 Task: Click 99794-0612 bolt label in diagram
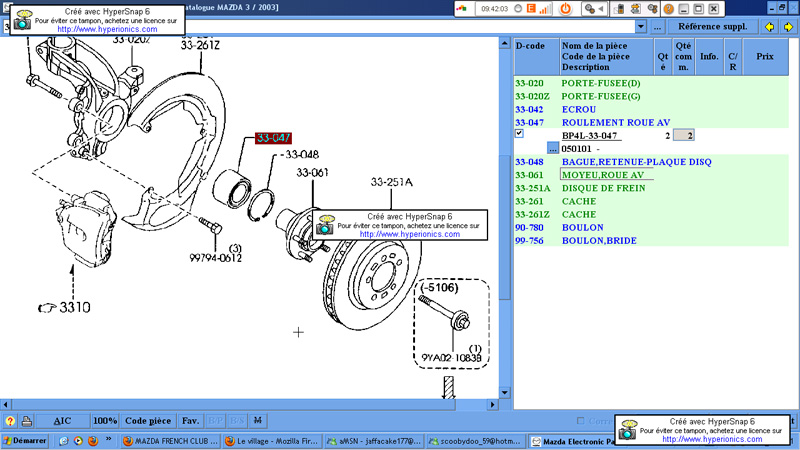(x=215, y=258)
